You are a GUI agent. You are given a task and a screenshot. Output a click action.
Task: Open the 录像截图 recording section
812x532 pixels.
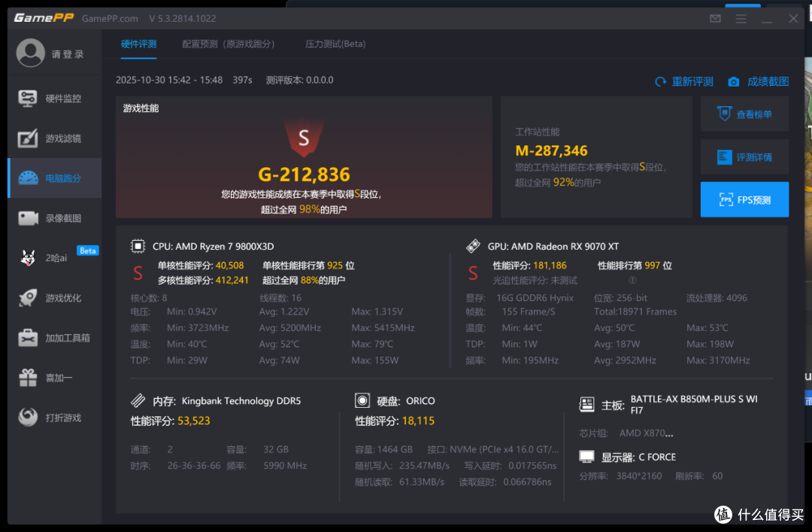[55, 218]
